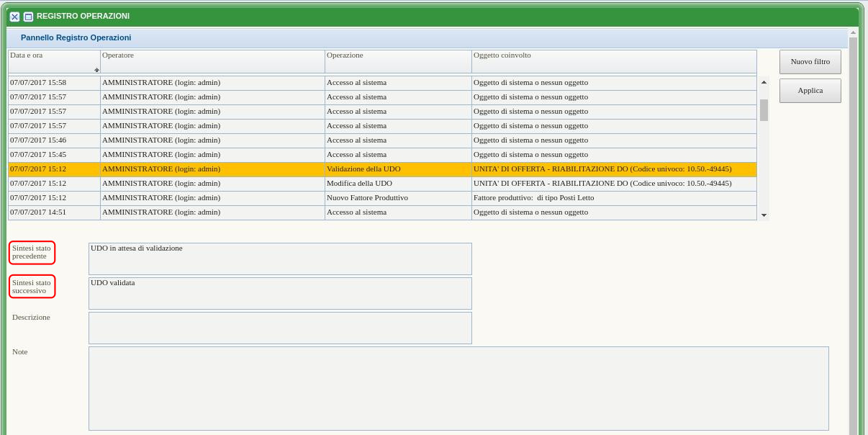Click the page scrollbar's top arrow
The image size is (868, 435).
coord(853,32)
